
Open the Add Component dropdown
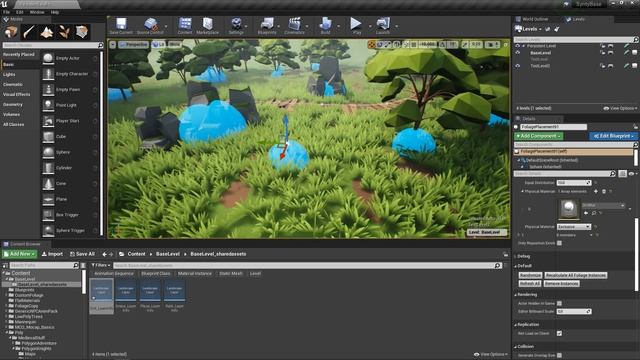(538, 136)
